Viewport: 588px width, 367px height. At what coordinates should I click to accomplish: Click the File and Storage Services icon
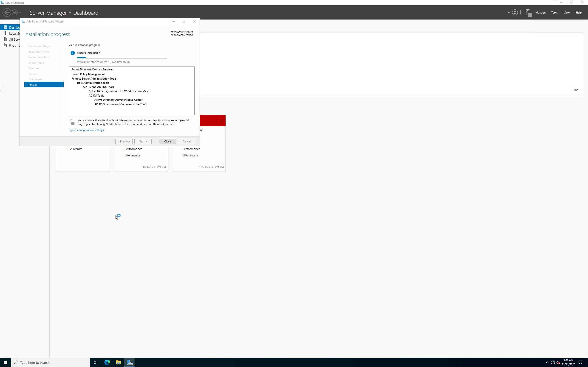[x=5, y=45]
